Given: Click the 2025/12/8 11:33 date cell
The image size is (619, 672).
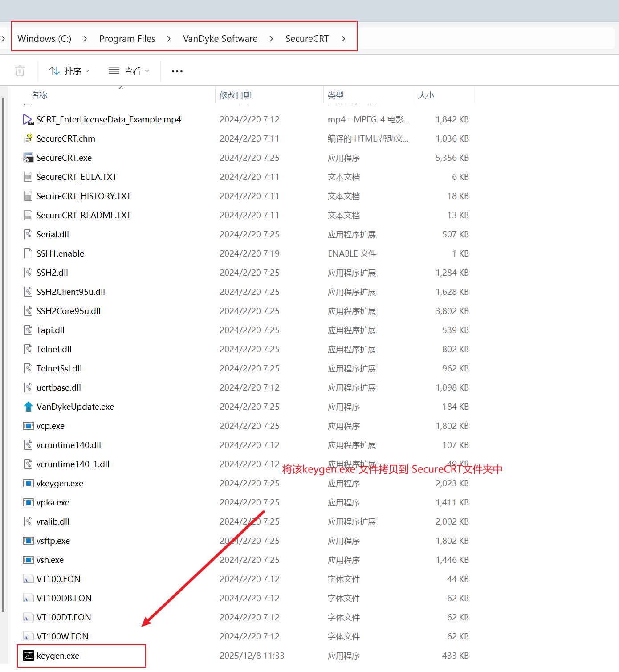Looking at the screenshot, I should pos(252,656).
